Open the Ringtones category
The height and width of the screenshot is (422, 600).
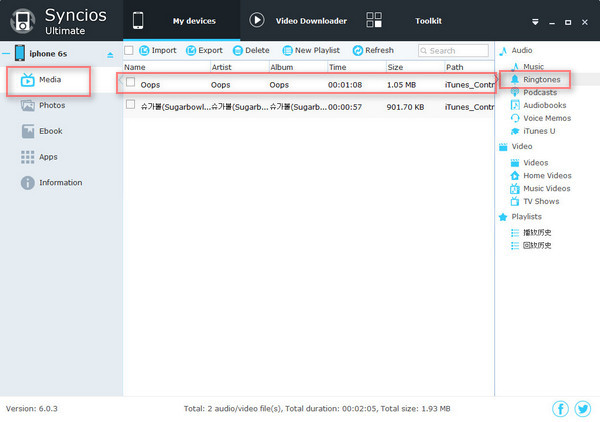coord(535,80)
